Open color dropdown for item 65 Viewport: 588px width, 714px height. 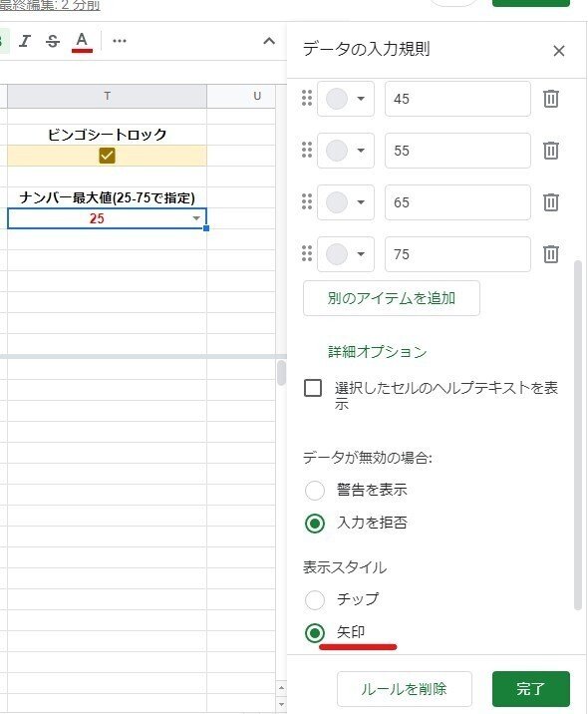tap(346, 202)
